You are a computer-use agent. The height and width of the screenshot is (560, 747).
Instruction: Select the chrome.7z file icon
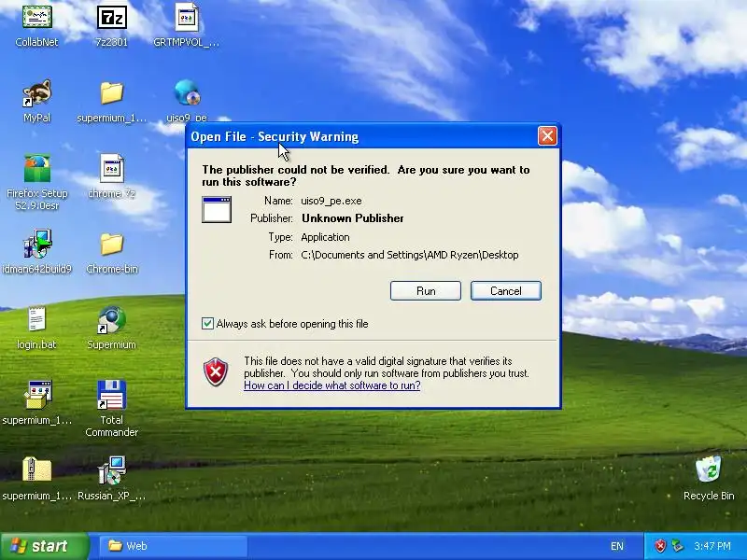click(x=111, y=169)
